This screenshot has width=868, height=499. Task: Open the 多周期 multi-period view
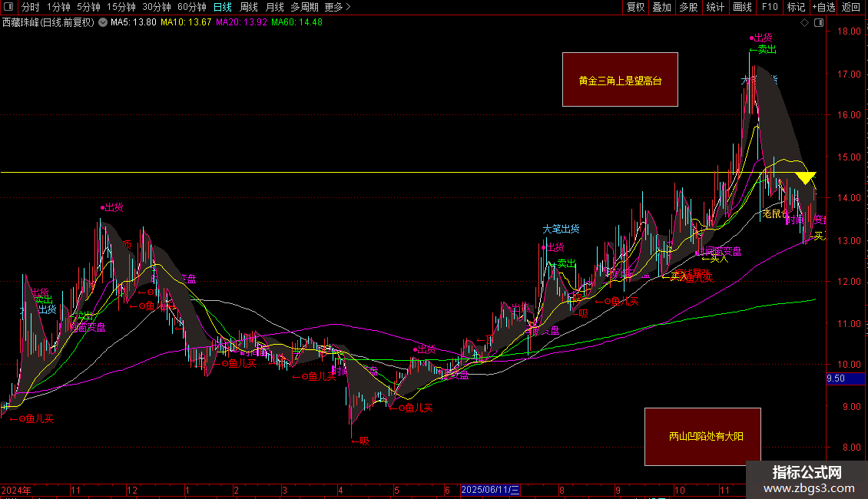(304, 7)
